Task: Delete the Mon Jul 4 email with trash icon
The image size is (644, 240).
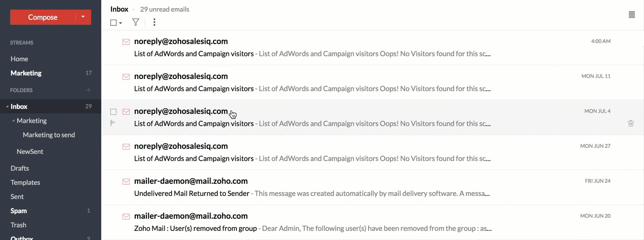Action: pos(631,123)
